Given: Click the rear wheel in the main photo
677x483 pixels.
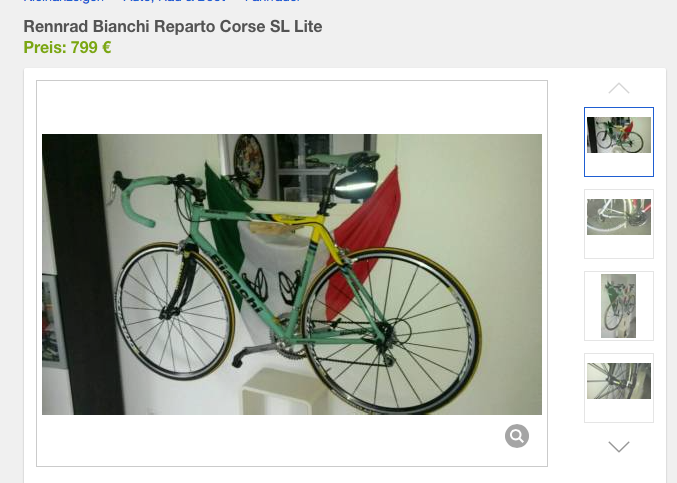Looking at the screenshot, I should pyautogui.click(x=391, y=331).
